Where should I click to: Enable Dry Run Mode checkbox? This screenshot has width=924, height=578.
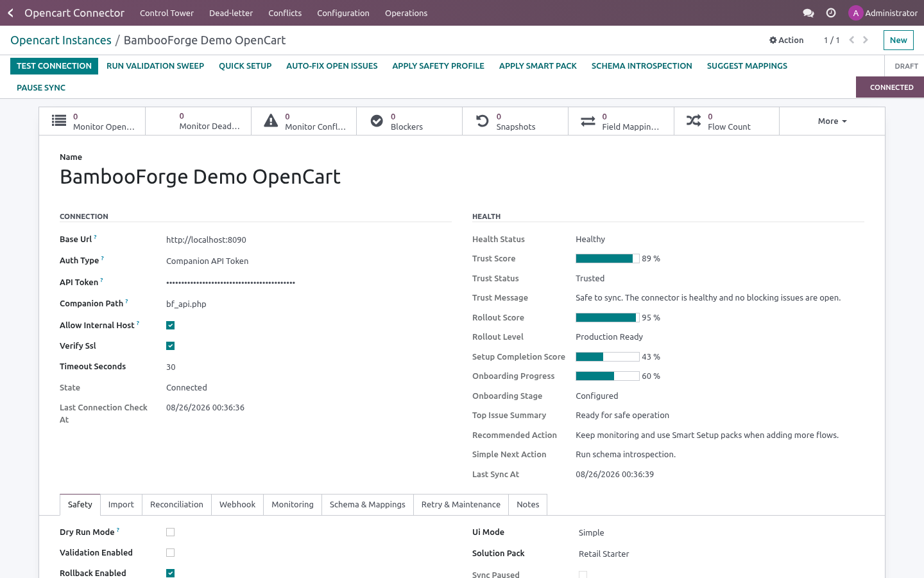170,532
